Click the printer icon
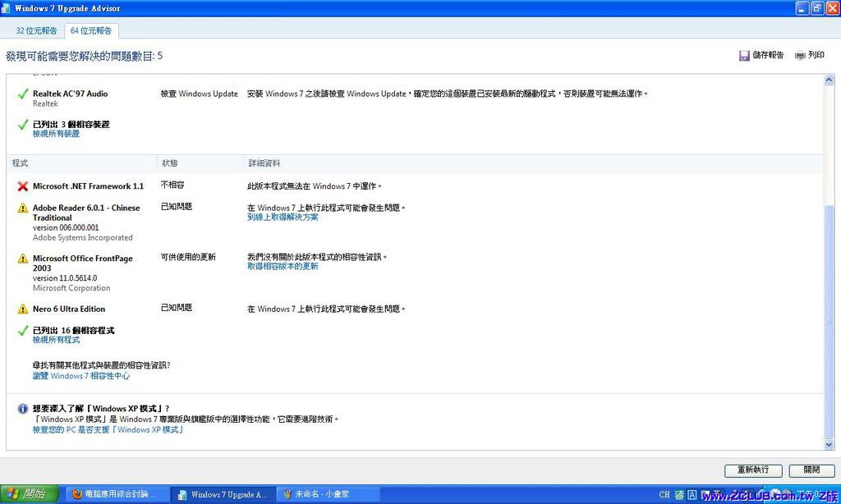Viewport: 841px width, 504px height. tap(800, 55)
